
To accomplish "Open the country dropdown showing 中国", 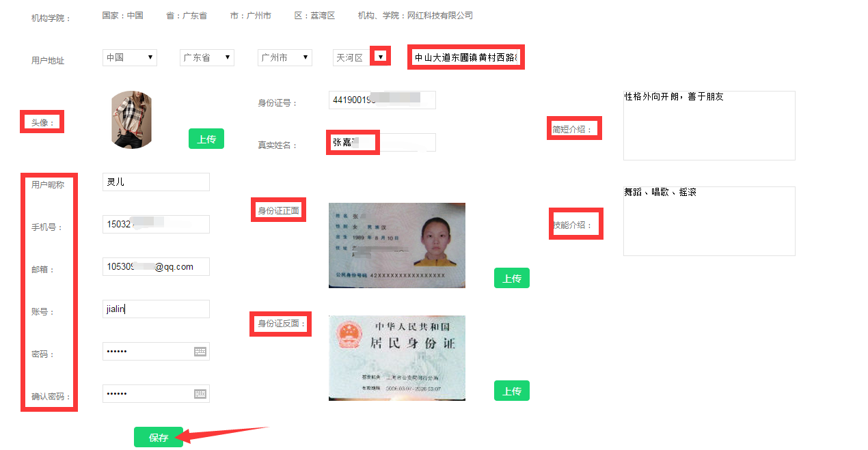I will (130, 57).
